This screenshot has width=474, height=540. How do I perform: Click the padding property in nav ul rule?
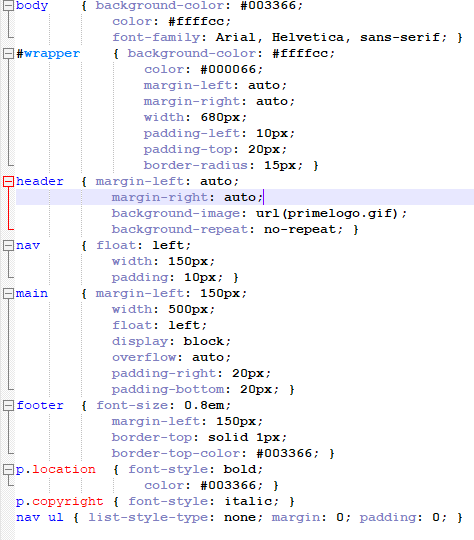(388, 518)
